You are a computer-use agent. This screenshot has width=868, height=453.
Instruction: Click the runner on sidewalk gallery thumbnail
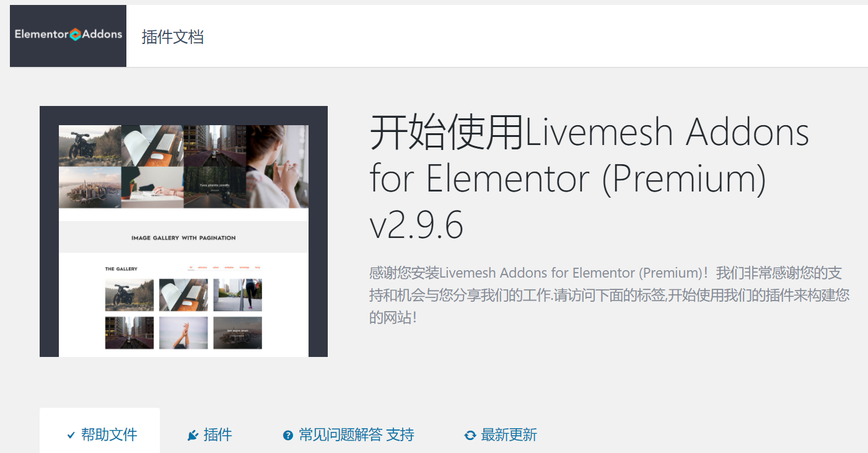point(237,295)
